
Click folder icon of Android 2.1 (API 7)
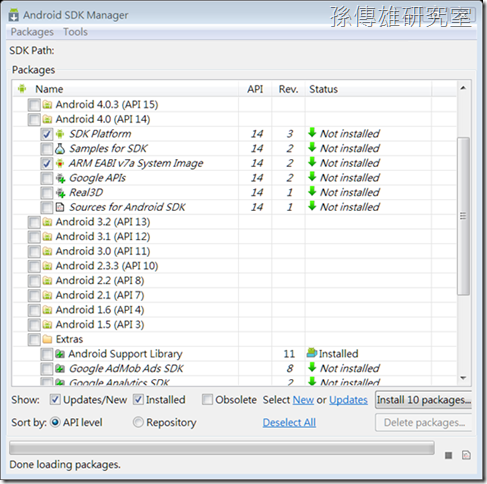coord(47,296)
